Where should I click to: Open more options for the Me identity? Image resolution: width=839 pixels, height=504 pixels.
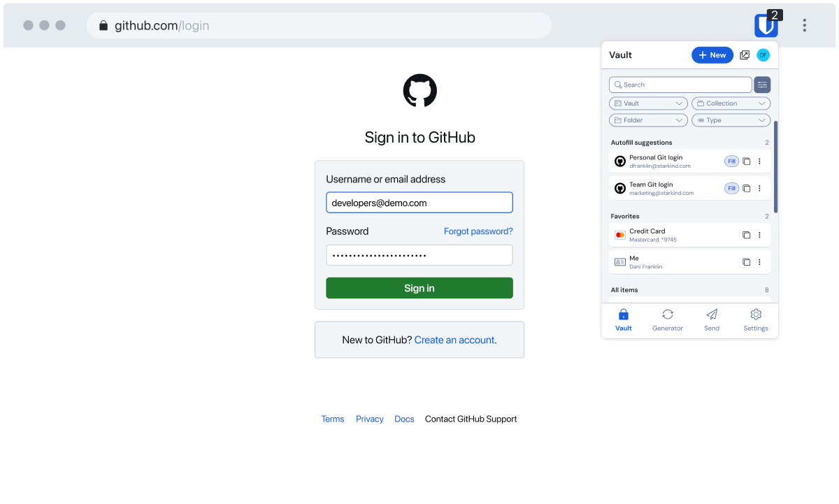tap(759, 262)
